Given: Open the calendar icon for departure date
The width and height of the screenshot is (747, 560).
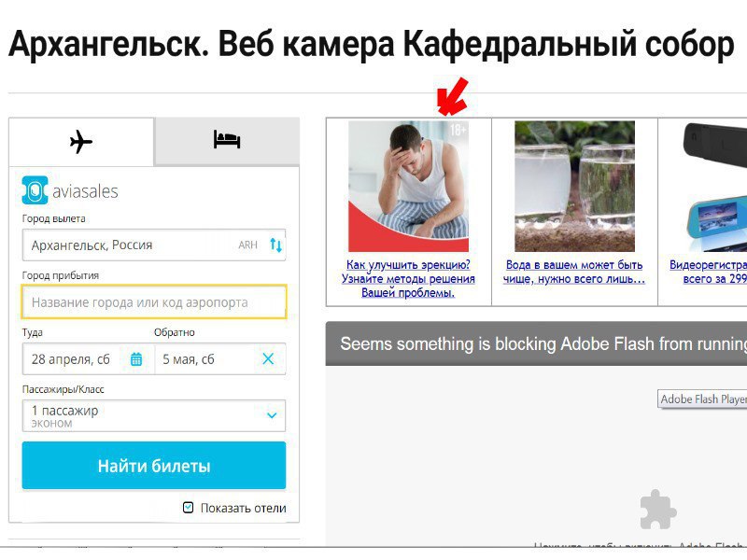Looking at the screenshot, I should coord(136,359).
